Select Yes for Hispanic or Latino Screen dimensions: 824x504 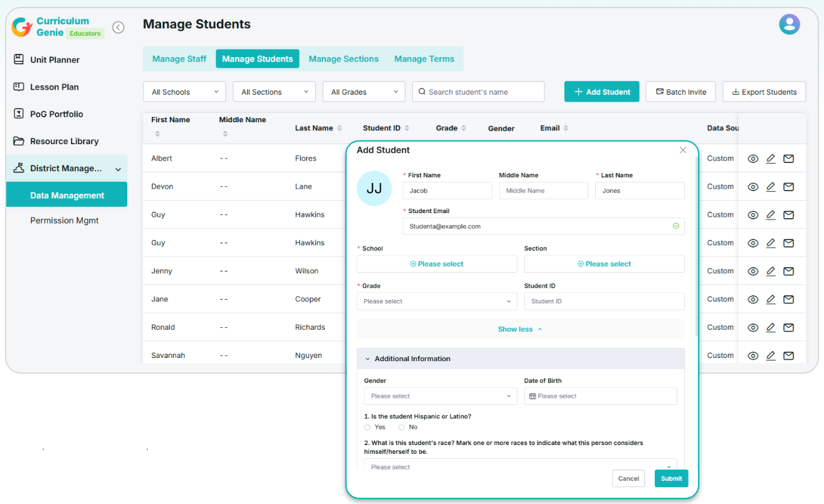(367, 428)
